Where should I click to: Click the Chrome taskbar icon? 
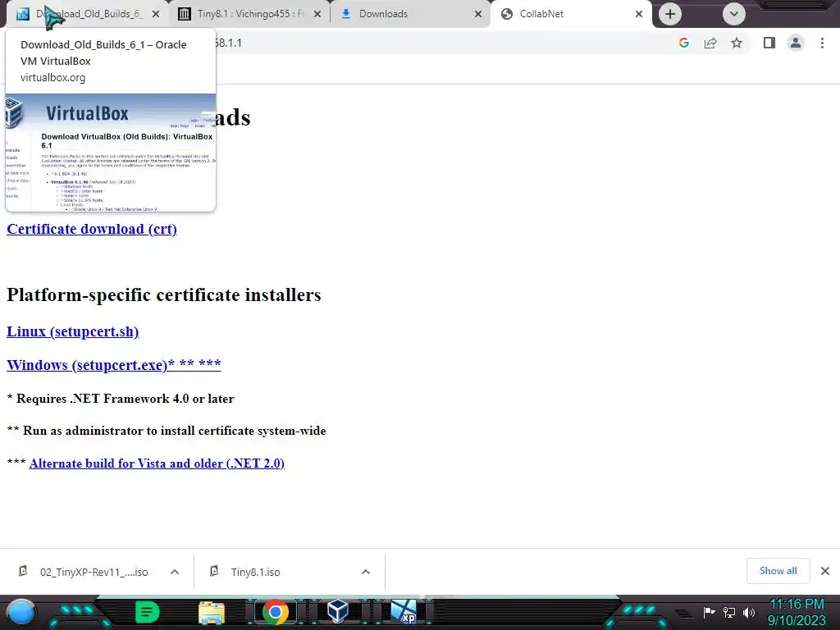(276, 612)
